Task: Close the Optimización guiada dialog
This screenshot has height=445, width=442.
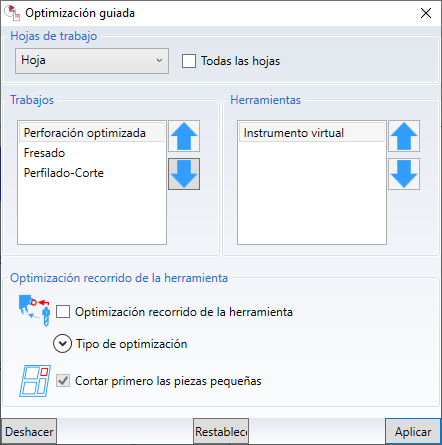Action: tap(426, 13)
